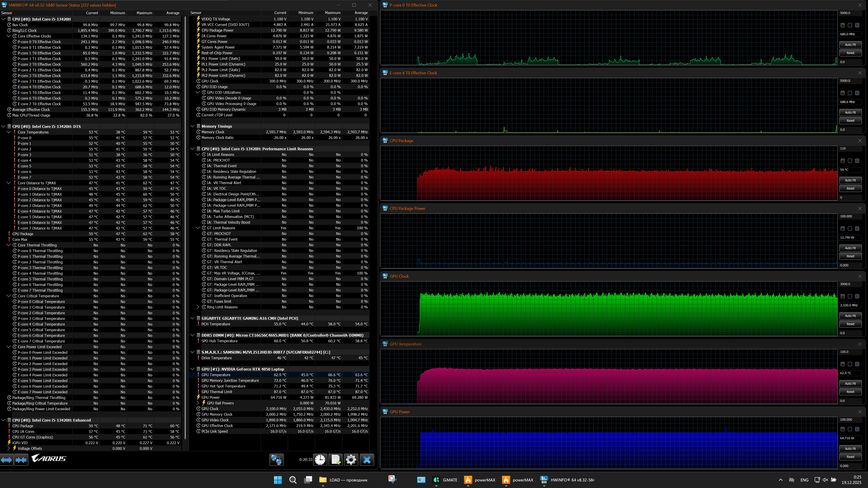Screen dimensions: 868x488
Task: Collapse the Core Effective Clocks tree
Action: (x=9, y=36)
